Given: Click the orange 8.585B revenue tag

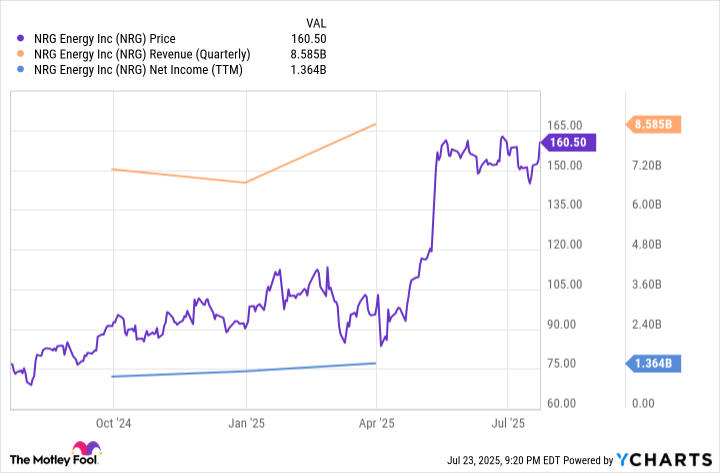Looking at the screenshot, I should [x=653, y=124].
